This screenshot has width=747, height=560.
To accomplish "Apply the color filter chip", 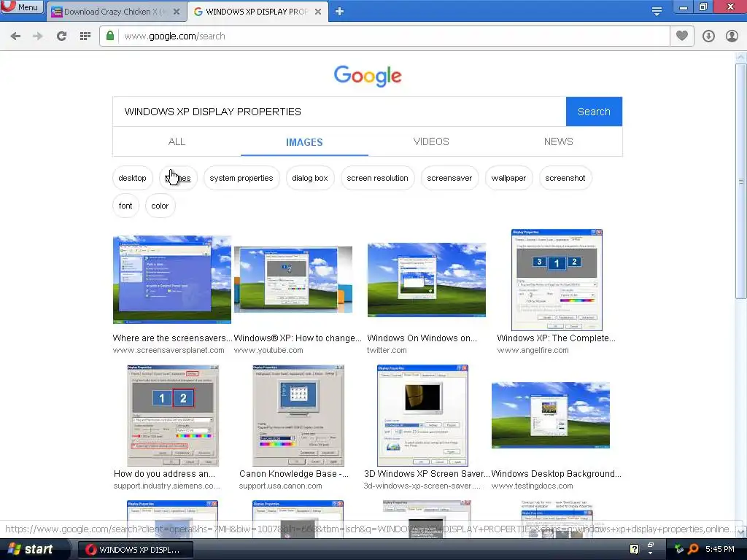I will 160,206.
